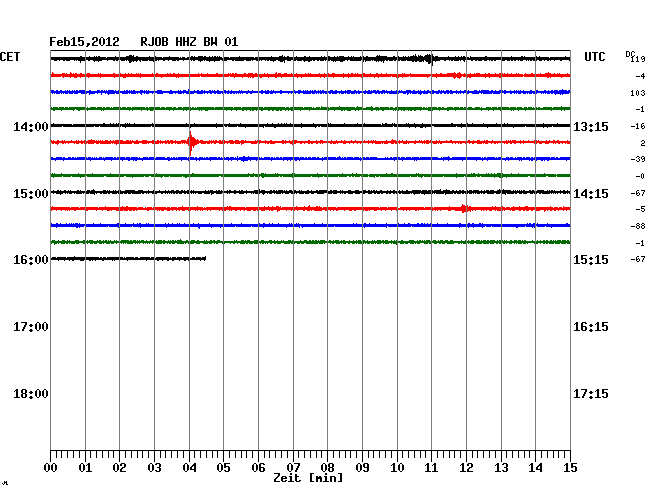
Task: Click the 16:15 UTC time label
Action: tap(591, 327)
